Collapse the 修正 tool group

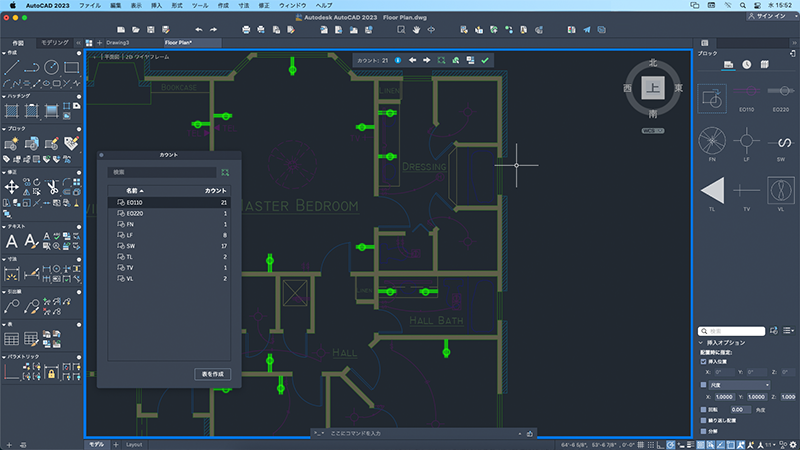pyautogui.click(x=4, y=172)
